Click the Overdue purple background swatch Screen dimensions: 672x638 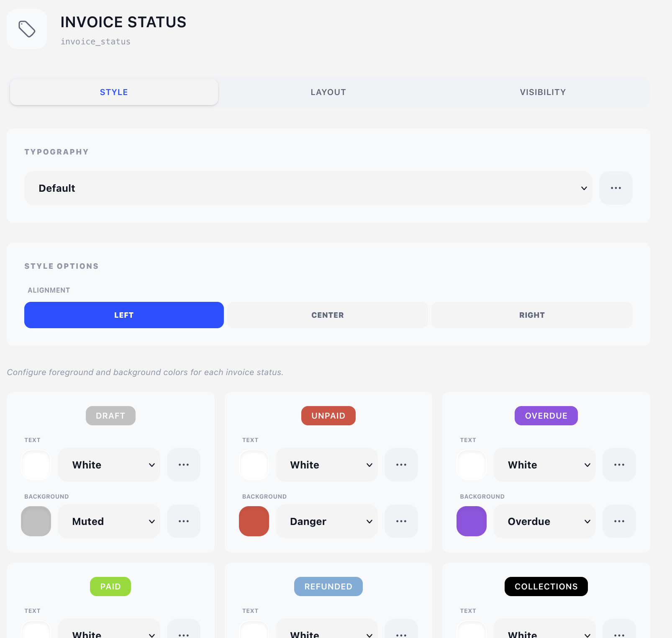pos(472,521)
